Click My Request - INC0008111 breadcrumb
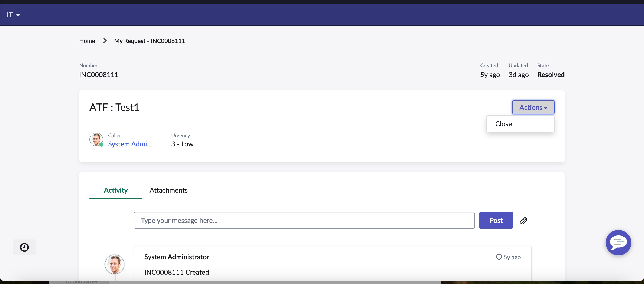The height and width of the screenshot is (284, 644). tap(149, 41)
